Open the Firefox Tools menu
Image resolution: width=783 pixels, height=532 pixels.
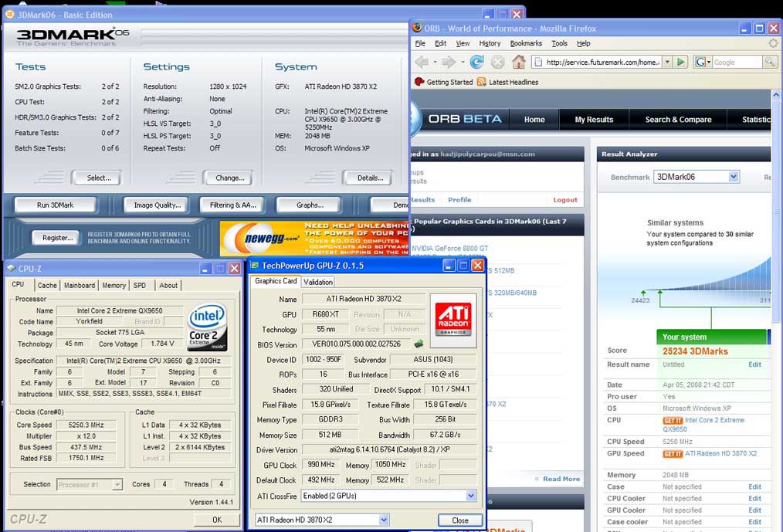[x=559, y=43]
